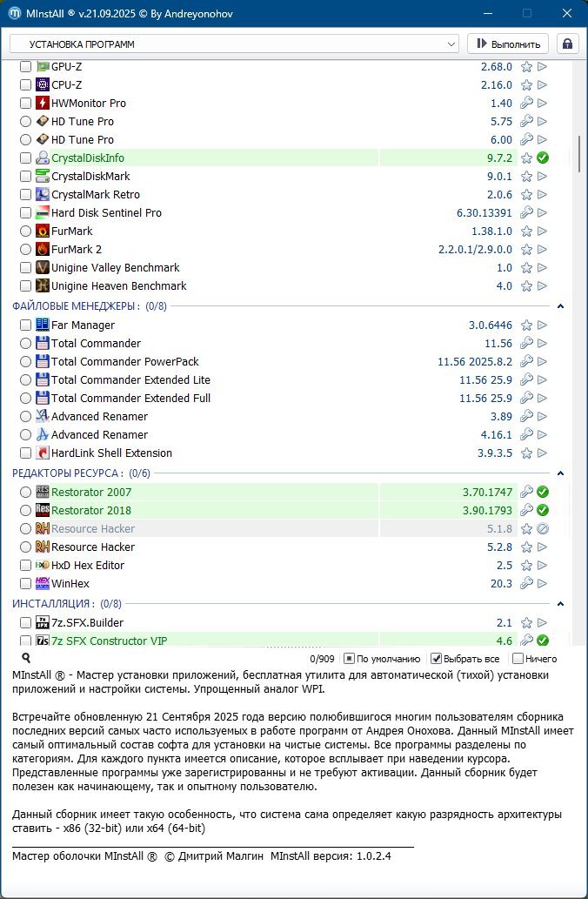Click the FurMark 2 flame icon
588x899 pixels.
tap(42, 250)
